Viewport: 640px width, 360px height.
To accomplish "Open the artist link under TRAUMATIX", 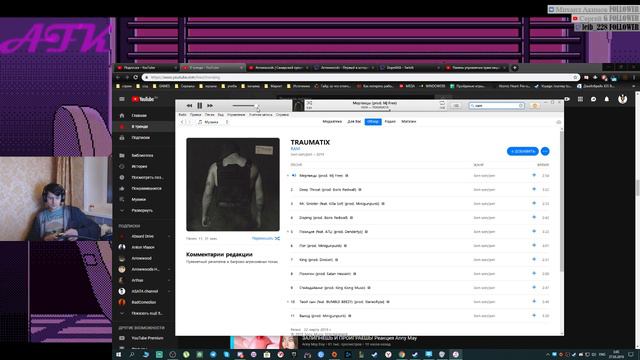I will 295,149.
